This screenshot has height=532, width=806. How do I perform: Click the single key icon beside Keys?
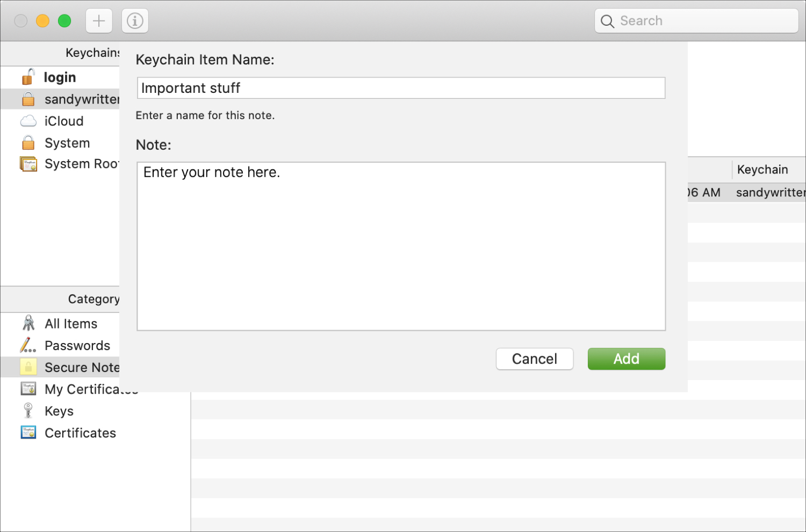(x=28, y=411)
